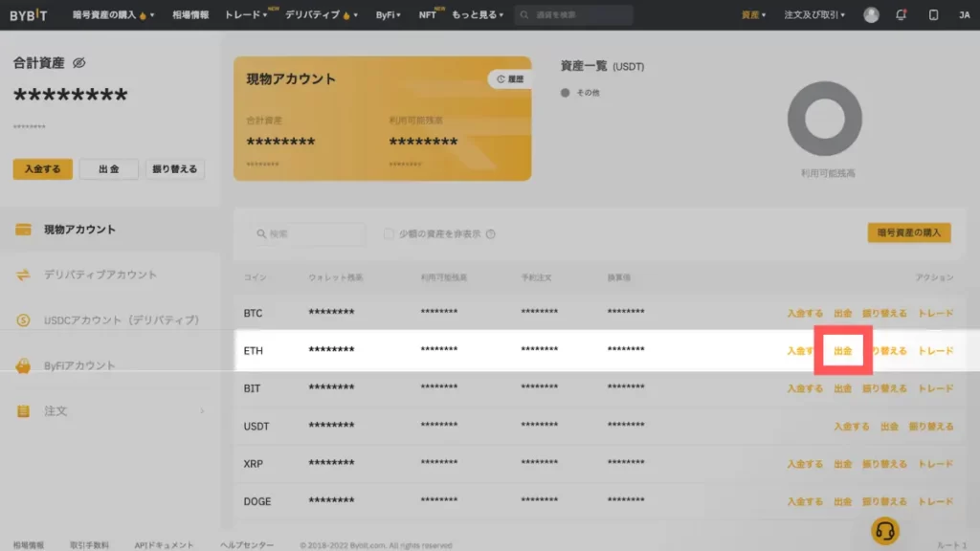Image resolution: width=980 pixels, height=551 pixels.
Task: Focus the top navigation search field
Action: [574, 15]
